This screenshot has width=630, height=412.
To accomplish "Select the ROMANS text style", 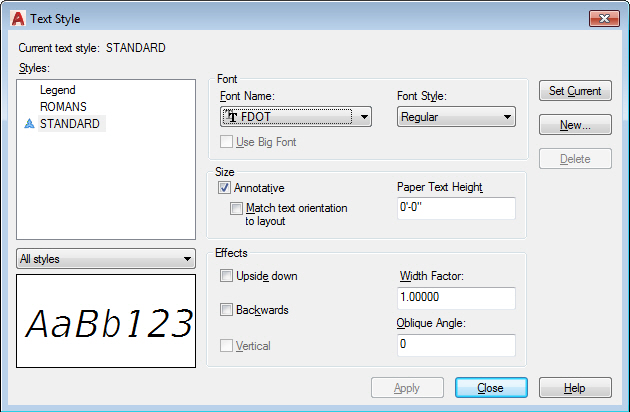I will pos(63,106).
